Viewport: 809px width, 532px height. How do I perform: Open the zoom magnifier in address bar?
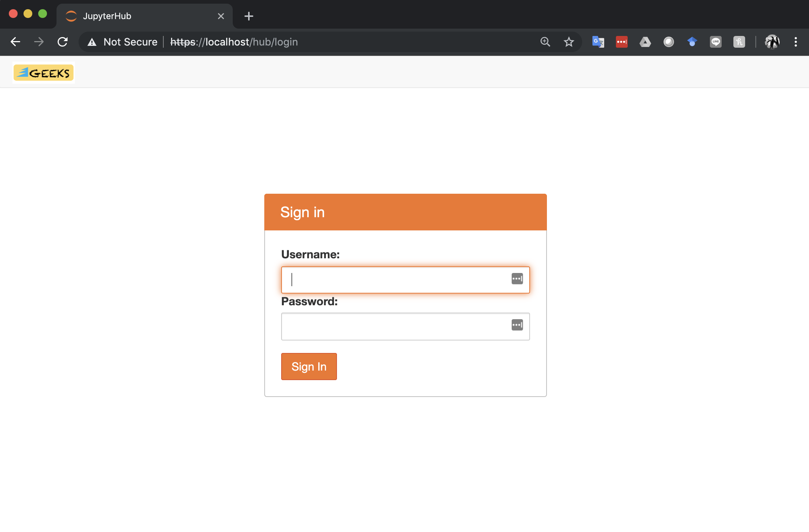point(545,42)
